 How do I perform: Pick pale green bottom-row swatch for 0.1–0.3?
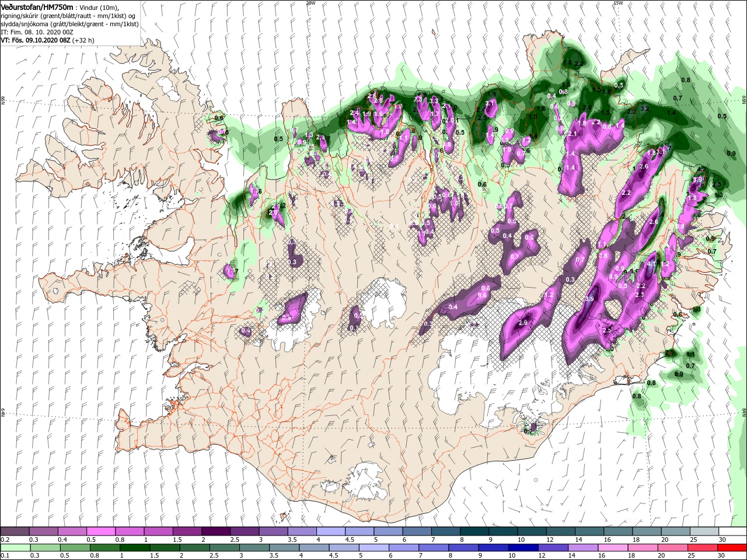(x=15, y=548)
